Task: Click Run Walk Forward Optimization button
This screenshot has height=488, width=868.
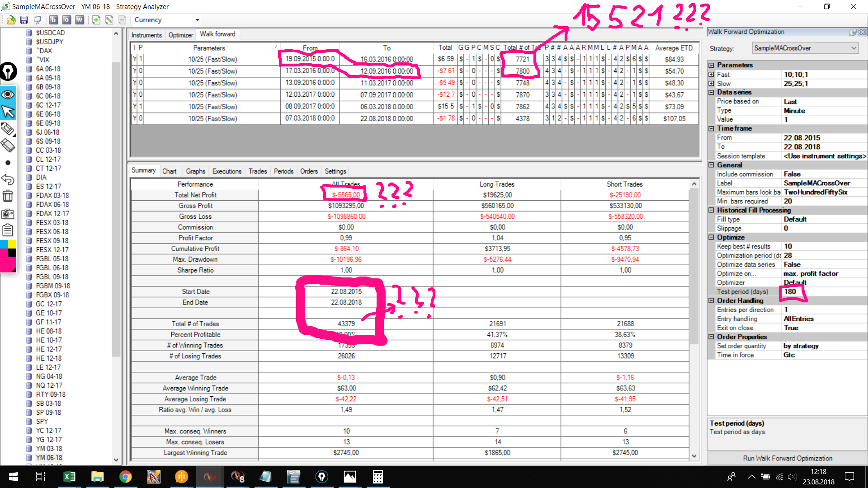Action: click(787, 458)
